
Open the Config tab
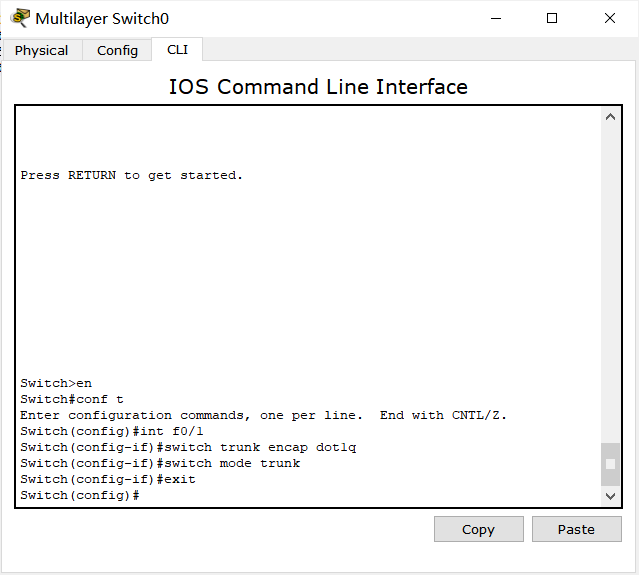pyautogui.click(x=117, y=50)
